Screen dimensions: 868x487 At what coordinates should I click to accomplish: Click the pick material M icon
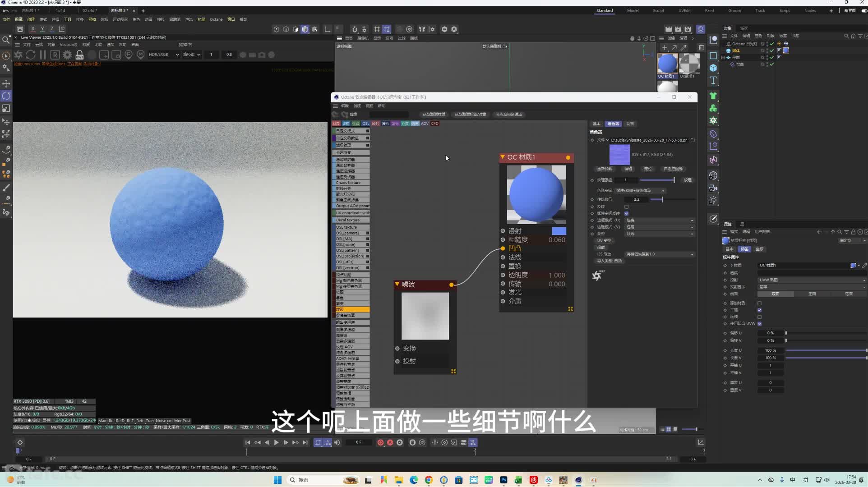tap(141, 55)
